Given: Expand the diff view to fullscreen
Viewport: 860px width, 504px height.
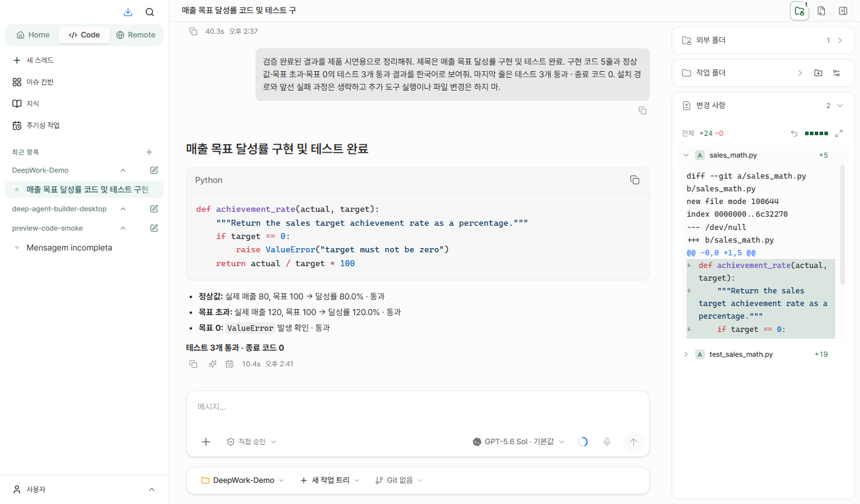Looking at the screenshot, I should coord(839,133).
